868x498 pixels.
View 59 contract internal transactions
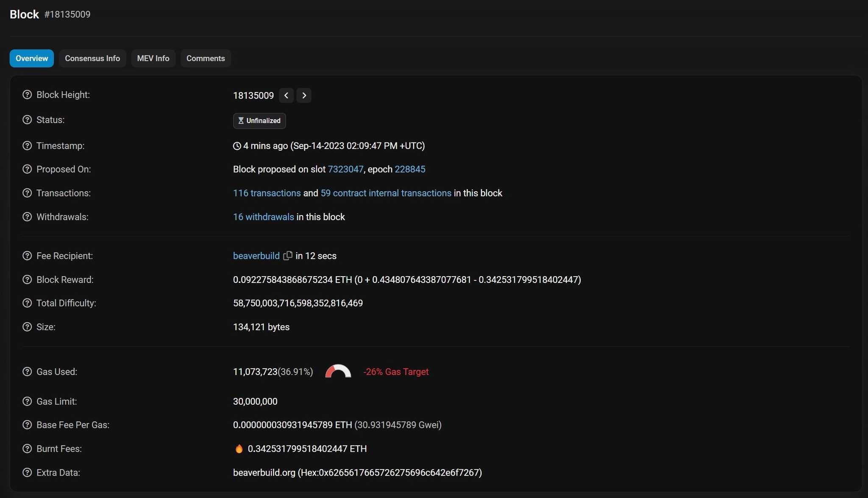(386, 193)
